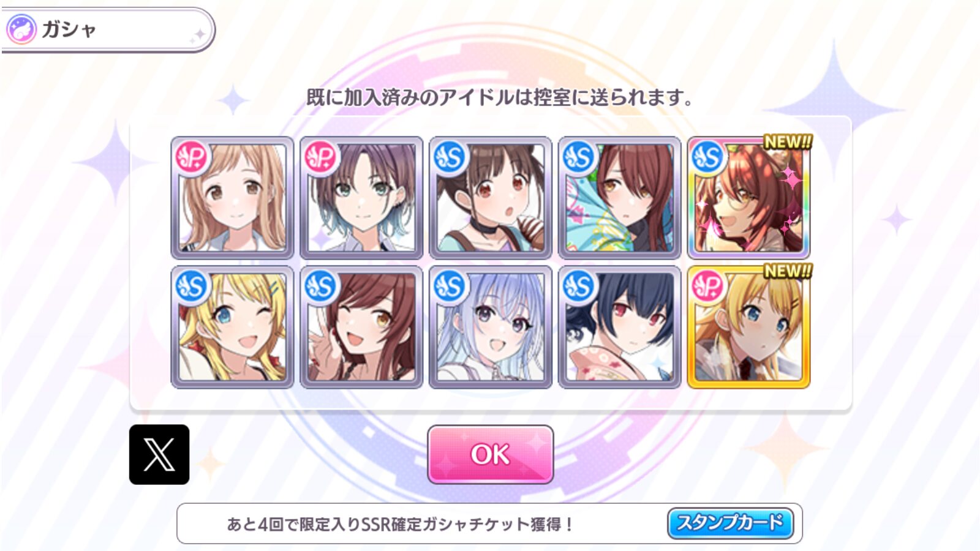Screen dimensions: 980x551
Task: Click the S badge on kimono idol card
Action: pyautogui.click(x=580, y=287)
